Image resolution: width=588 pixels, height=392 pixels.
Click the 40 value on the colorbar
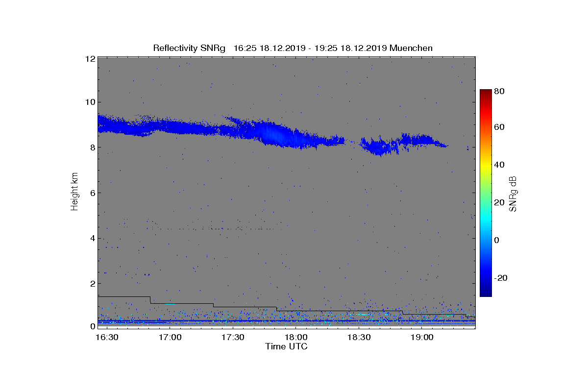(500, 165)
